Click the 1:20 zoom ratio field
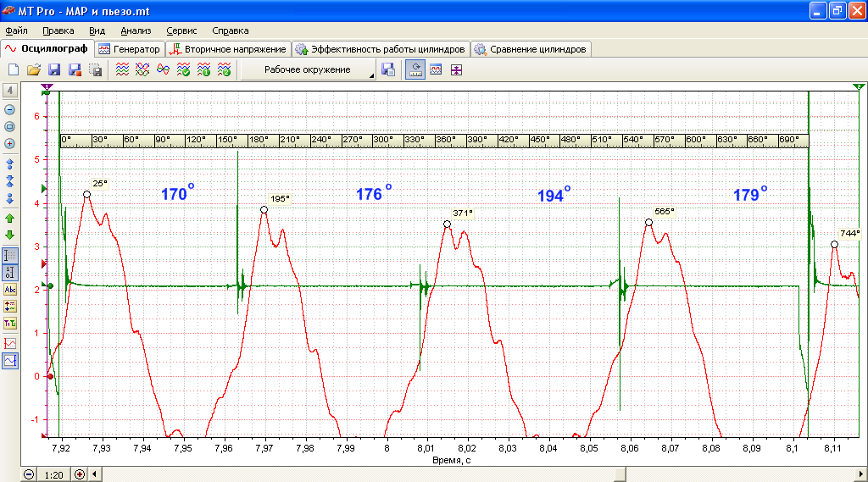Viewport: 868px width, 482px height. click(x=54, y=475)
